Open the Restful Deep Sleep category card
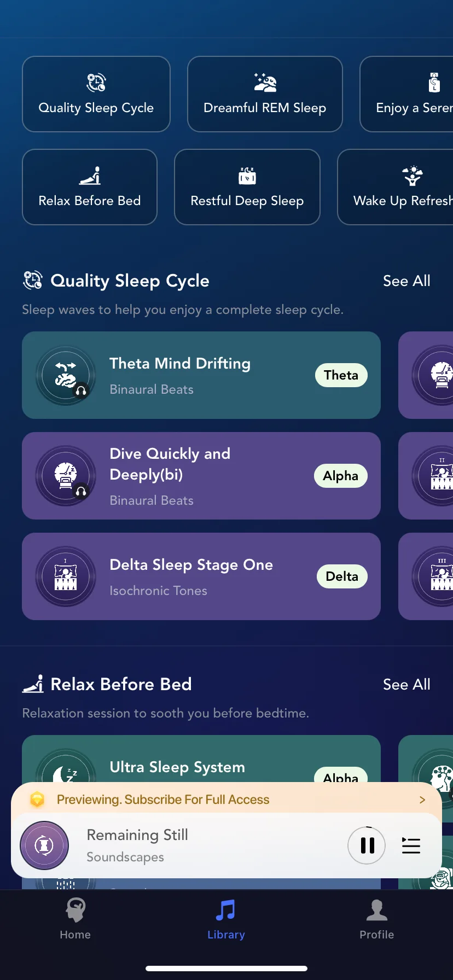This screenshot has height=980, width=453. tap(247, 187)
